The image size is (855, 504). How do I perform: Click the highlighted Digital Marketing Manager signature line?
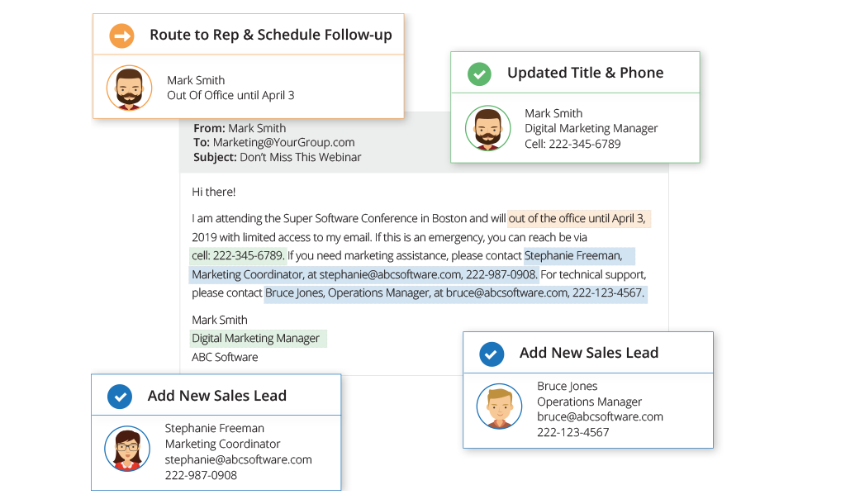(255, 338)
